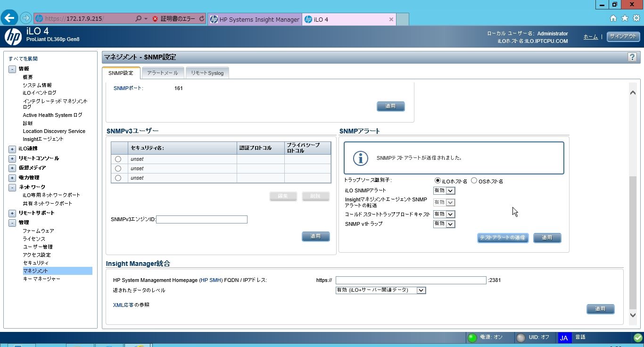
Task: Open the browser home icon
Action: pyautogui.click(x=613, y=18)
